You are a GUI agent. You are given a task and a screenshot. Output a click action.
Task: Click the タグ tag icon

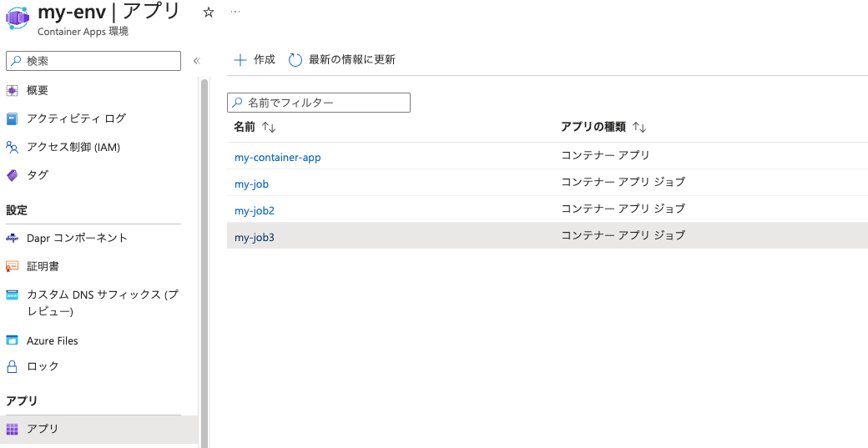(12, 175)
